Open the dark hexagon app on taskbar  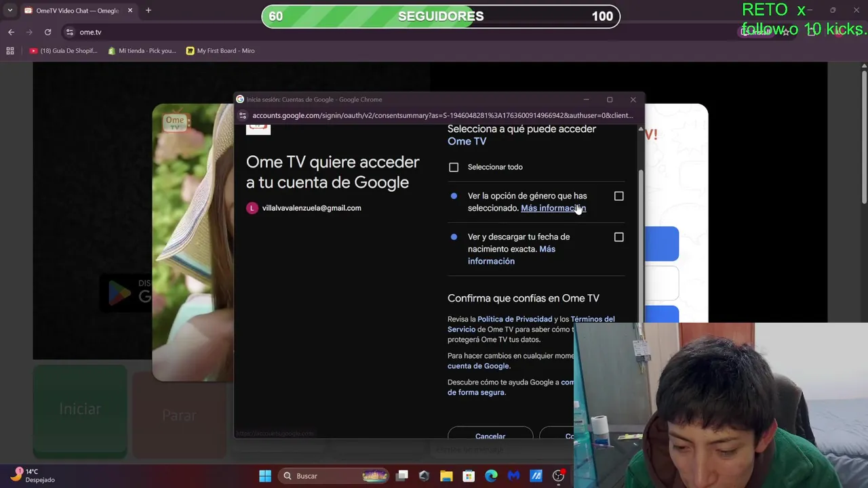pyautogui.click(x=424, y=476)
